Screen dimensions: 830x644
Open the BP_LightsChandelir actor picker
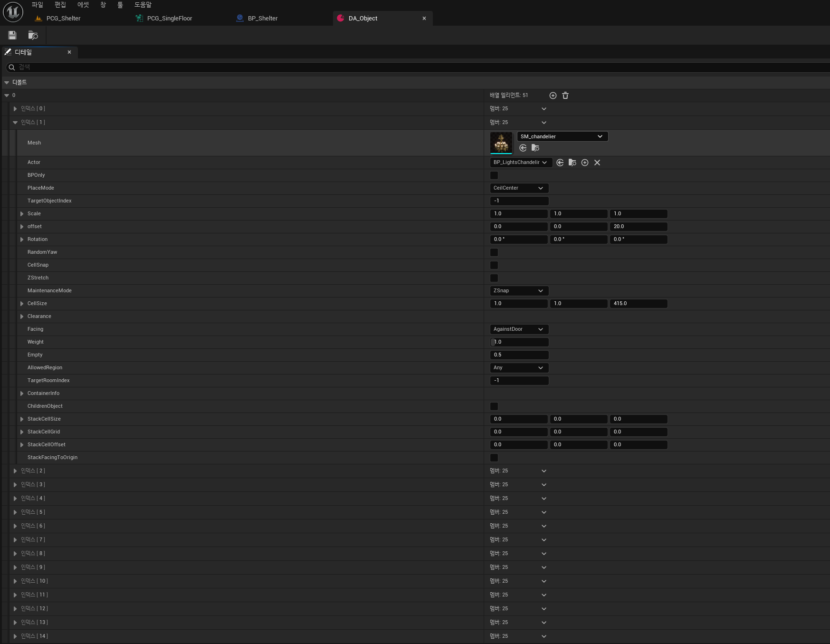click(521, 163)
